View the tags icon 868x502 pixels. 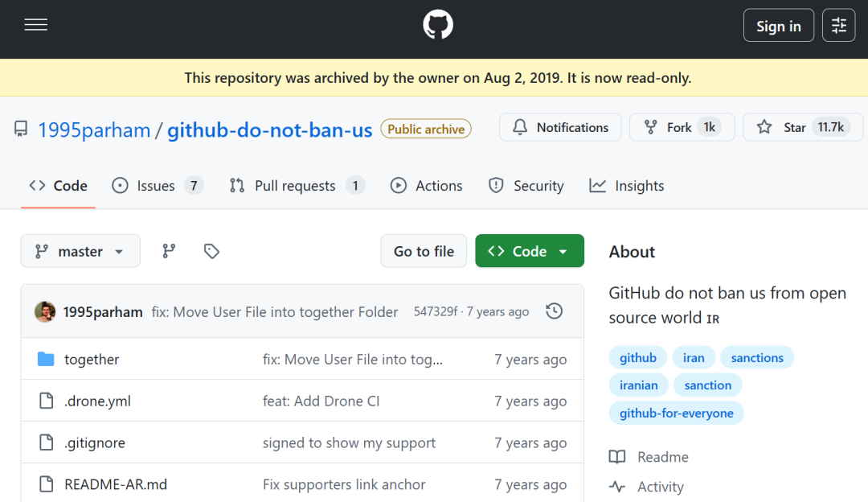211,251
